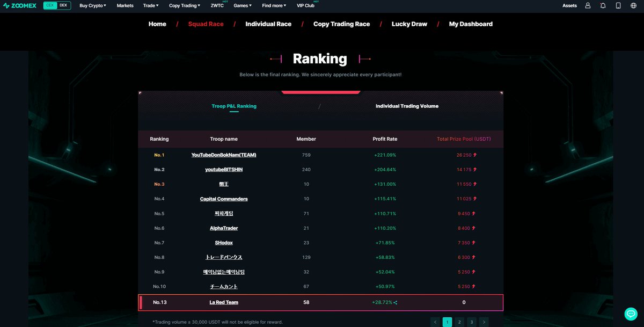
Task: Expand the Games dropdown menu
Action: point(243,5)
